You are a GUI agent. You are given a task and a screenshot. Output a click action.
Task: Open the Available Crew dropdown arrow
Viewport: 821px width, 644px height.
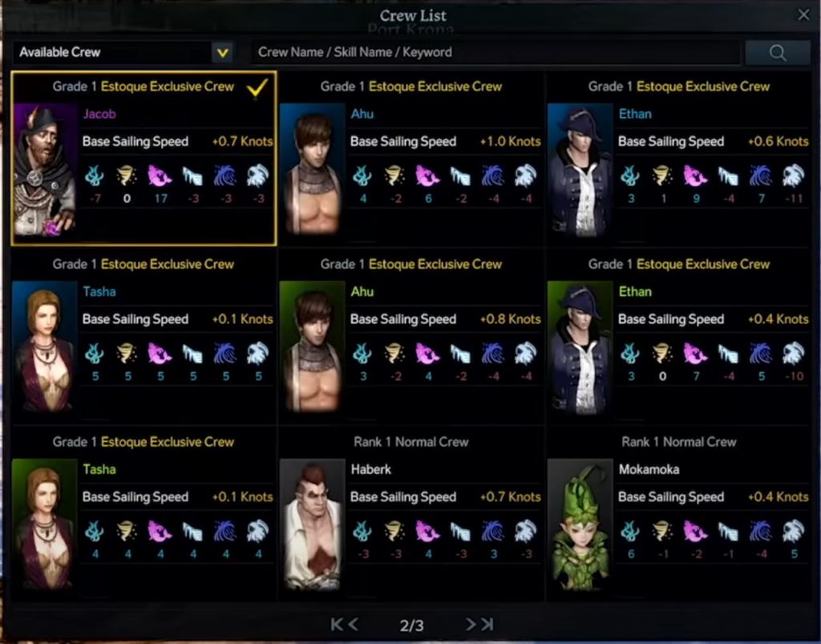point(223,52)
